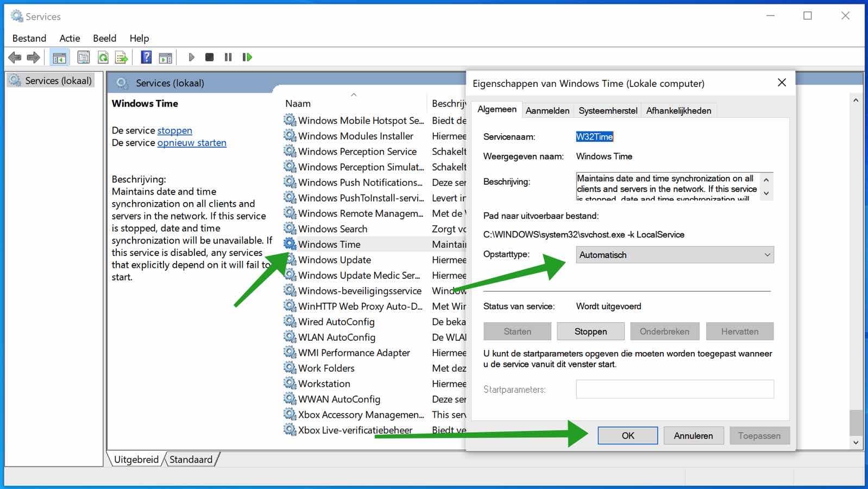Switch to the Aanmelden tab
The height and width of the screenshot is (489, 868).
coord(548,110)
